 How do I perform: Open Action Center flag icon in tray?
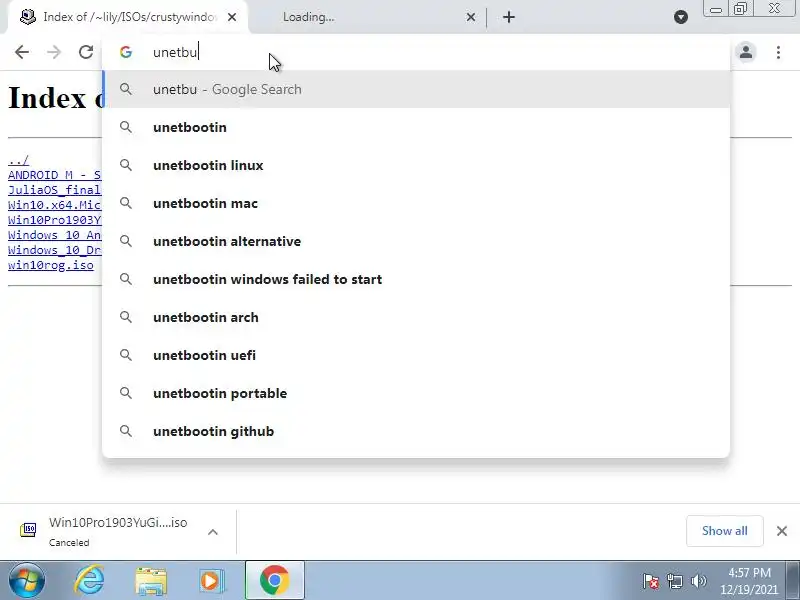651,581
